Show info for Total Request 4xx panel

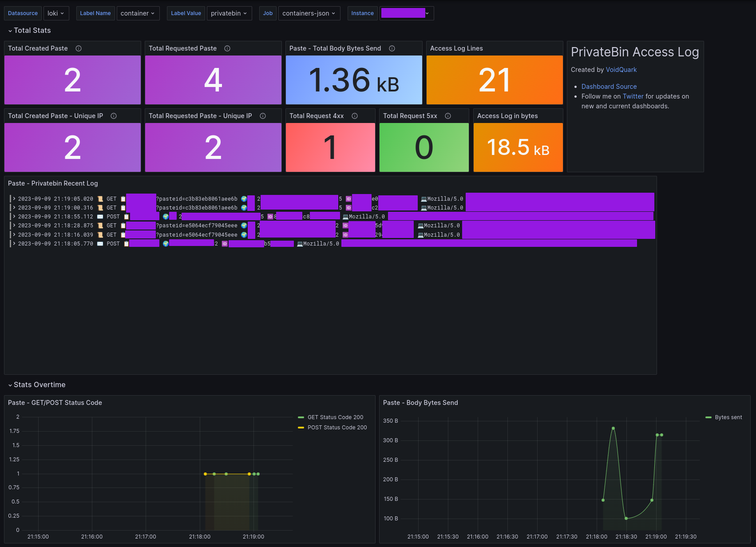[x=355, y=116]
